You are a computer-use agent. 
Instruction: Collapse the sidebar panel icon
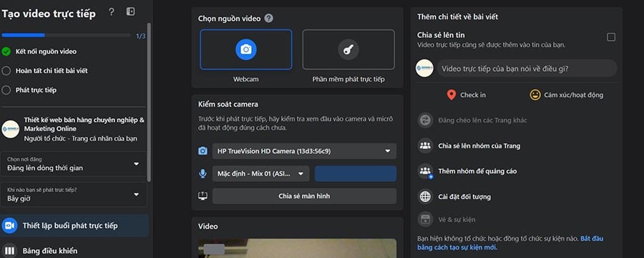point(130,11)
